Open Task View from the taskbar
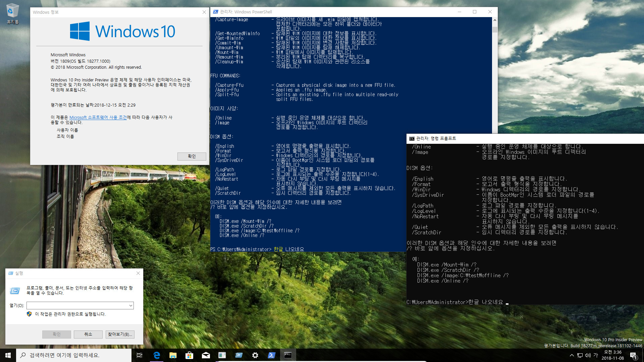 coord(140,355)
